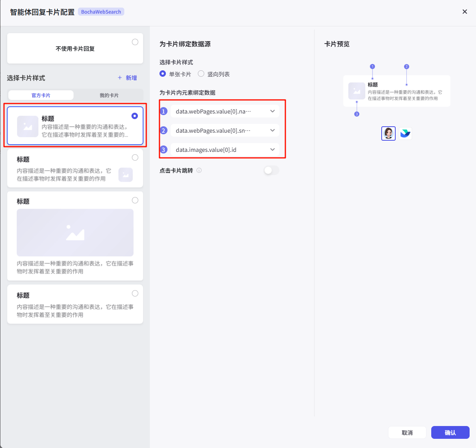Click the ① marker above the preview card title
Screen dimensions: 476x448
pyautogui.click(x=372, y=67)
